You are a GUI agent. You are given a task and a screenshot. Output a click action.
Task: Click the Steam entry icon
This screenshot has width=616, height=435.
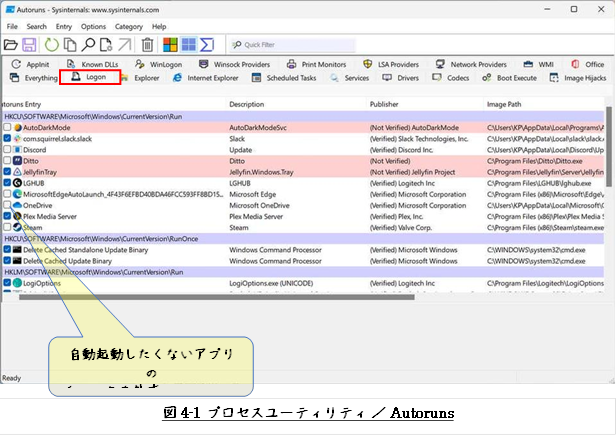pyautogui.click(x=17, y=227)
